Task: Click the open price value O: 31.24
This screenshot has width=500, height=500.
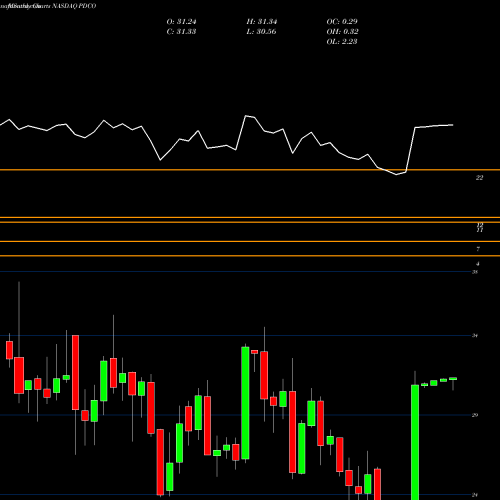Action: (x=181, y=22)
